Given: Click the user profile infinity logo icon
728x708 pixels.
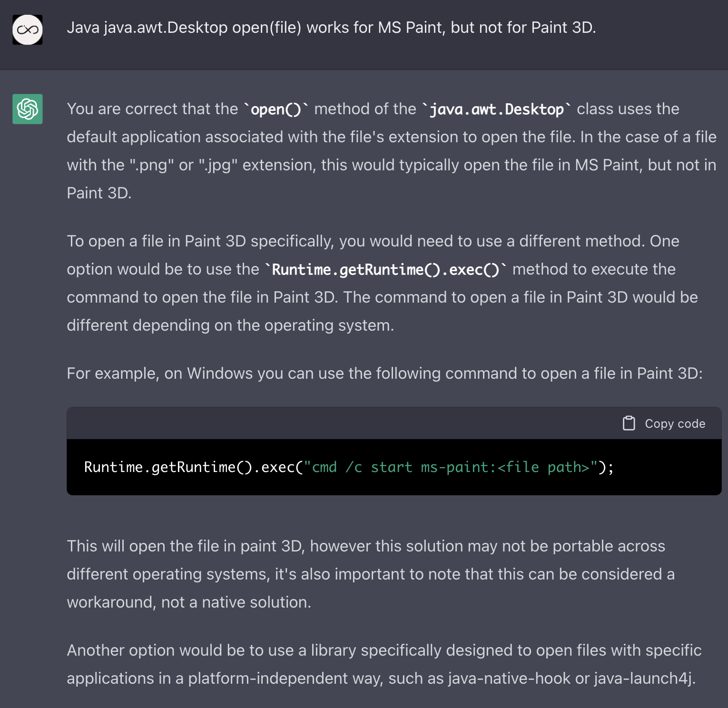Looking at the screenshot, I should [x=27, y=30].
